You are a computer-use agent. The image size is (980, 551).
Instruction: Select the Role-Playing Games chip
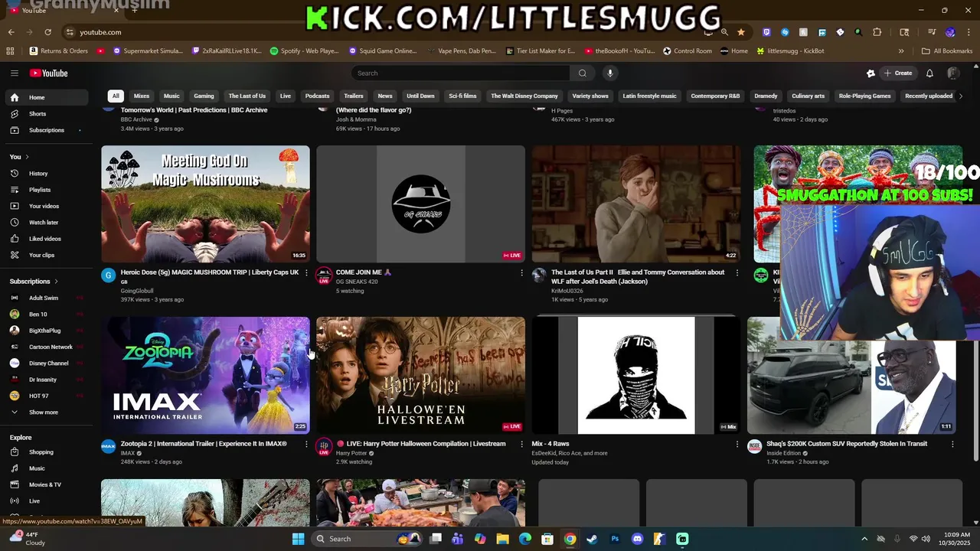pos(864,96)
